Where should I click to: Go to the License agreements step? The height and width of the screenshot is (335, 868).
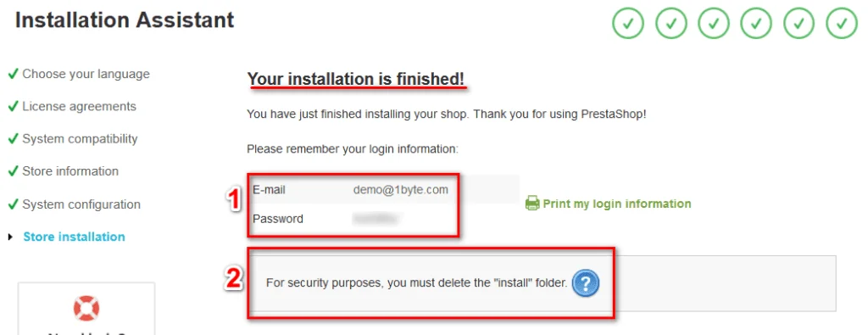[x=79, y=106]
